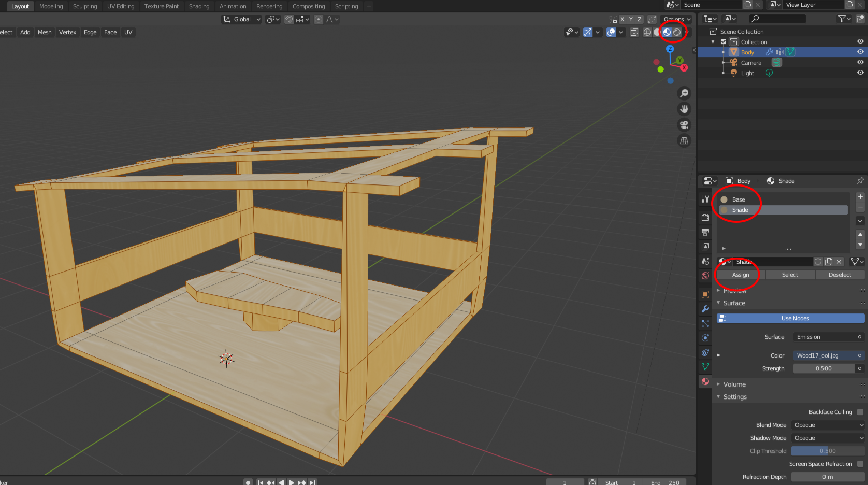Open the Modifier properties wrench icon

[x=705, y=309]
